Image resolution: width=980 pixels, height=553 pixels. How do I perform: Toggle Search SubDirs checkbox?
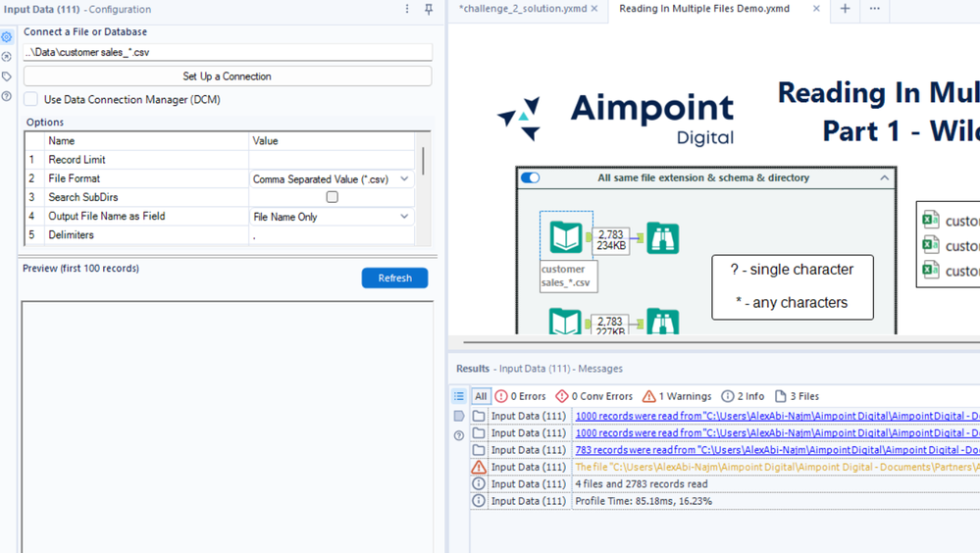[332, 197]
